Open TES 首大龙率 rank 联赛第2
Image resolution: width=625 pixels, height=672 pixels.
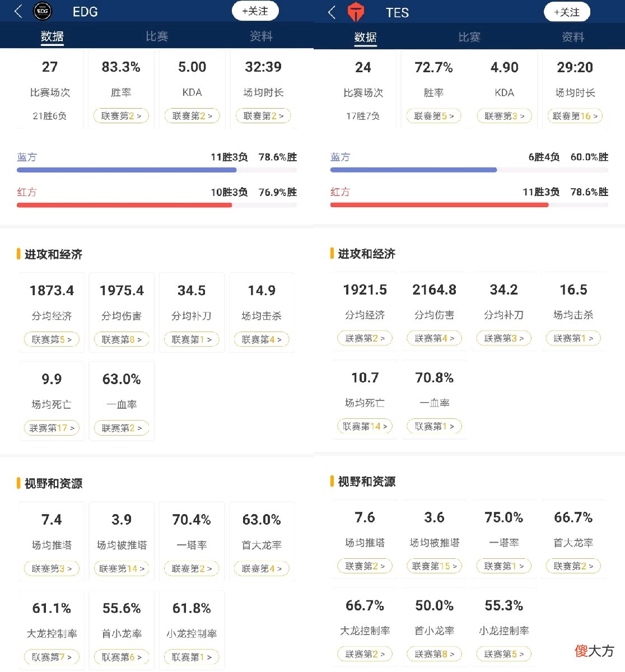(x=573, y=566)
